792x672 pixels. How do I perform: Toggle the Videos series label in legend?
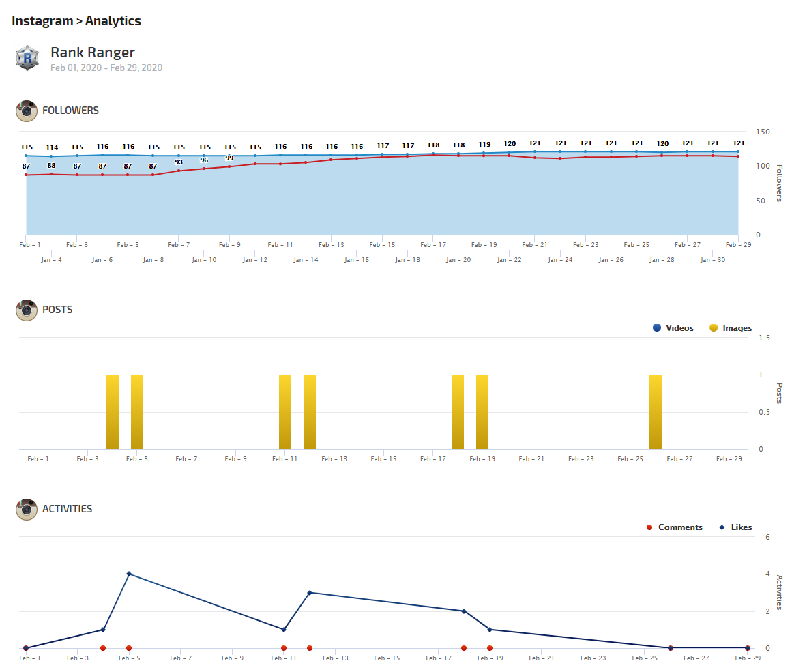click(679, 328)
